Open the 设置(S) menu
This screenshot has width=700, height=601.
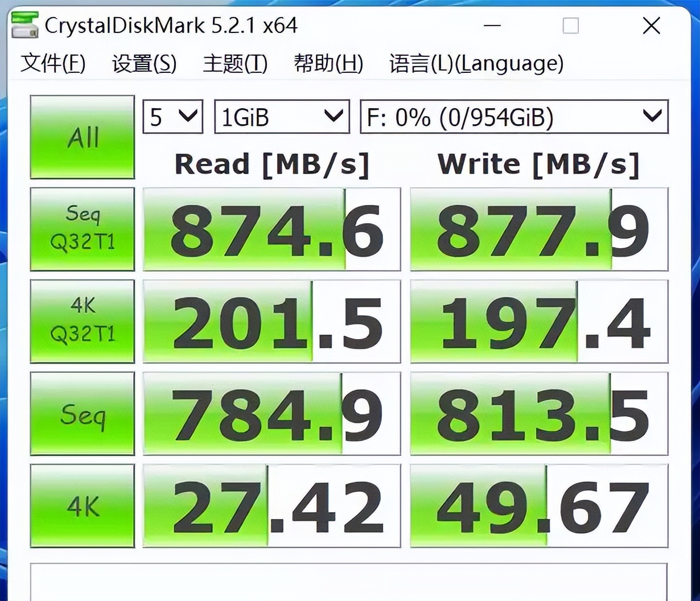click(x=144, y=63)
